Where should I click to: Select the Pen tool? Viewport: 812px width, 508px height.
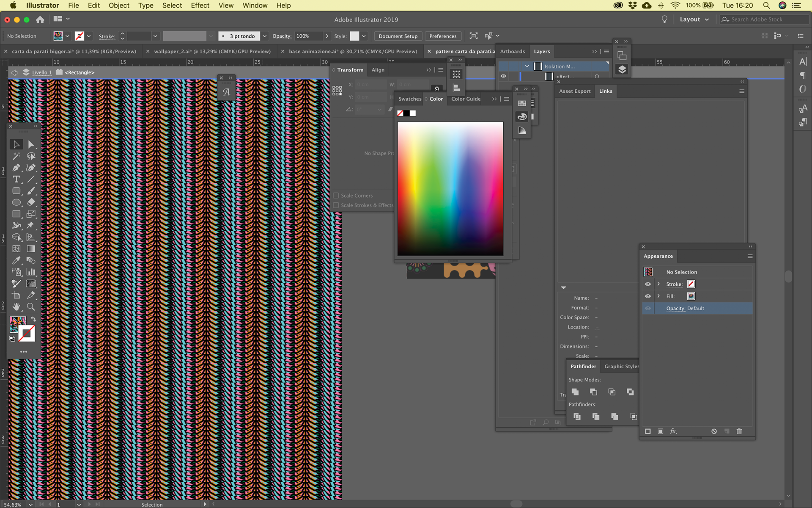pyautogui.click(x=16, y=168)
